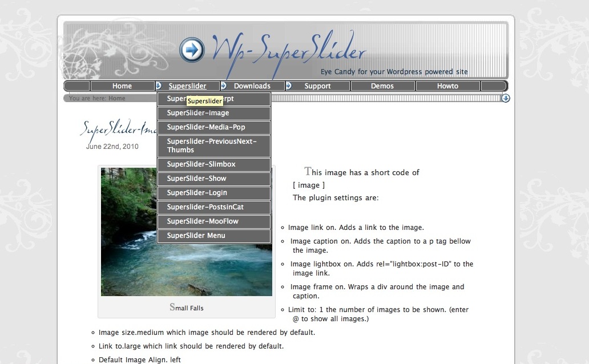Screen dimensions: 589x364
Task: Click the Home breadcrumb link
Action: click(117, 98)
